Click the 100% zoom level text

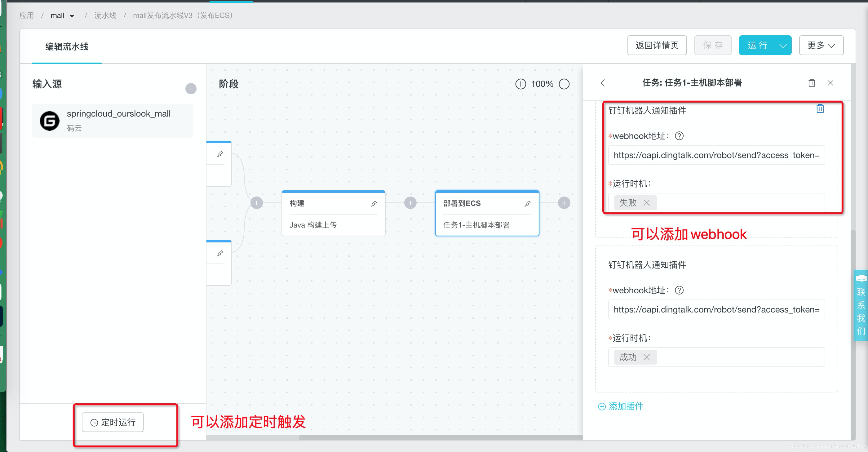pyautogui.click(x=542, y=84)
